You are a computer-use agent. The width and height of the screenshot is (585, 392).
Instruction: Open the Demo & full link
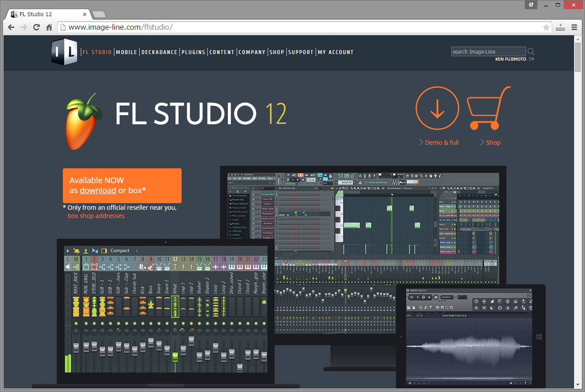click(442, 143)
